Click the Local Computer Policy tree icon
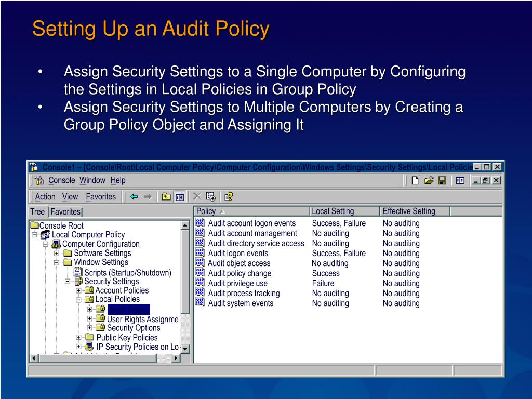532x399 pixels. click(45, 234)
